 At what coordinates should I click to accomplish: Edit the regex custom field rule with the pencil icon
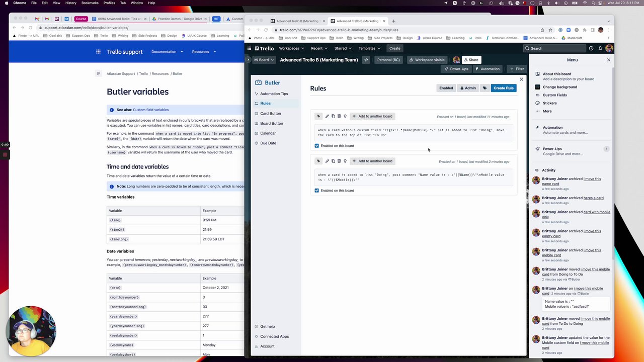tap(327, 116)
